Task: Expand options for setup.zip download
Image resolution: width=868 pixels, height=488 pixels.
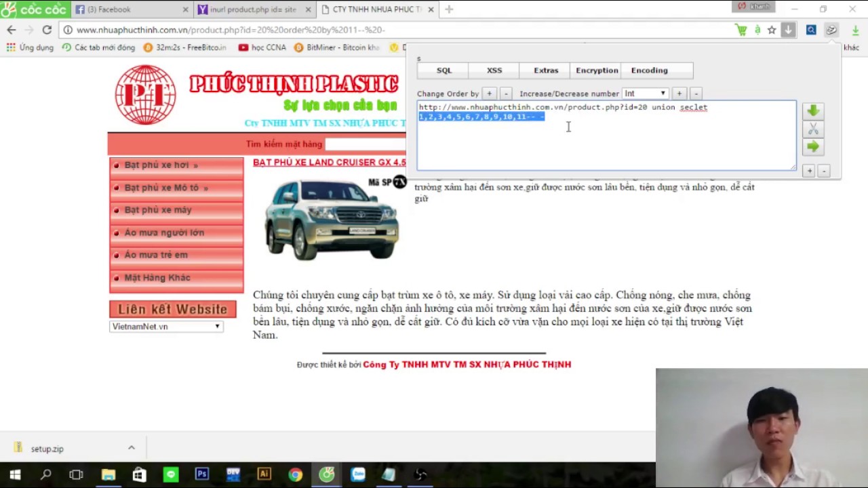Action: tap(132, 448)
